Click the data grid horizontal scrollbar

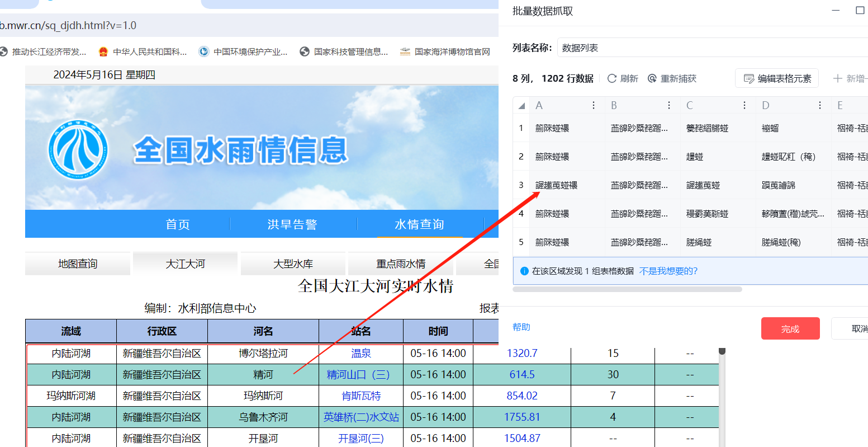click(x=627, y=289)
